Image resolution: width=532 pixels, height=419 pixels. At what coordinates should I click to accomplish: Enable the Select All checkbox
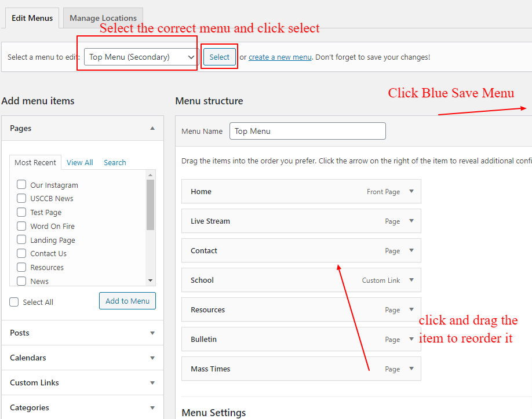pyautogui.click(x=14, y=302)
